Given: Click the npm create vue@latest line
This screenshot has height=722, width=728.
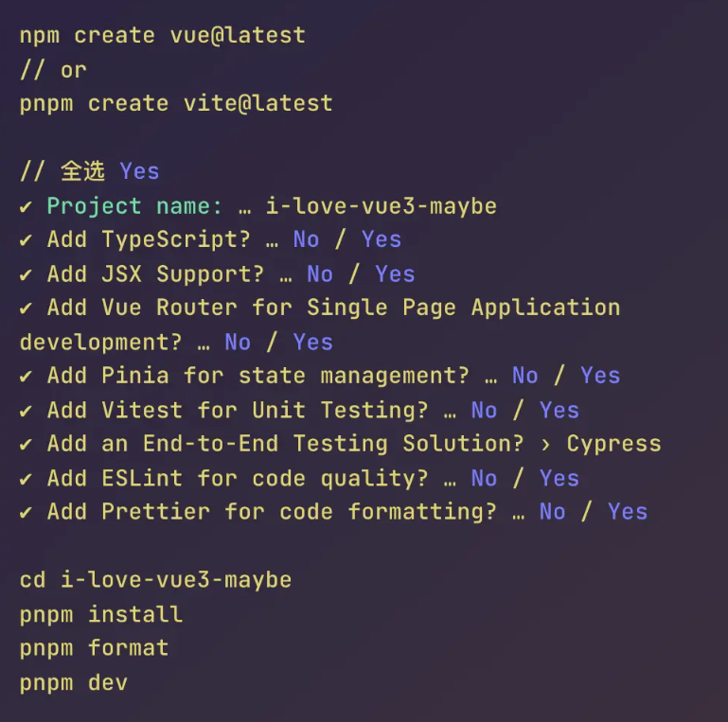Looking at the screenshot, I should point(163,36).
